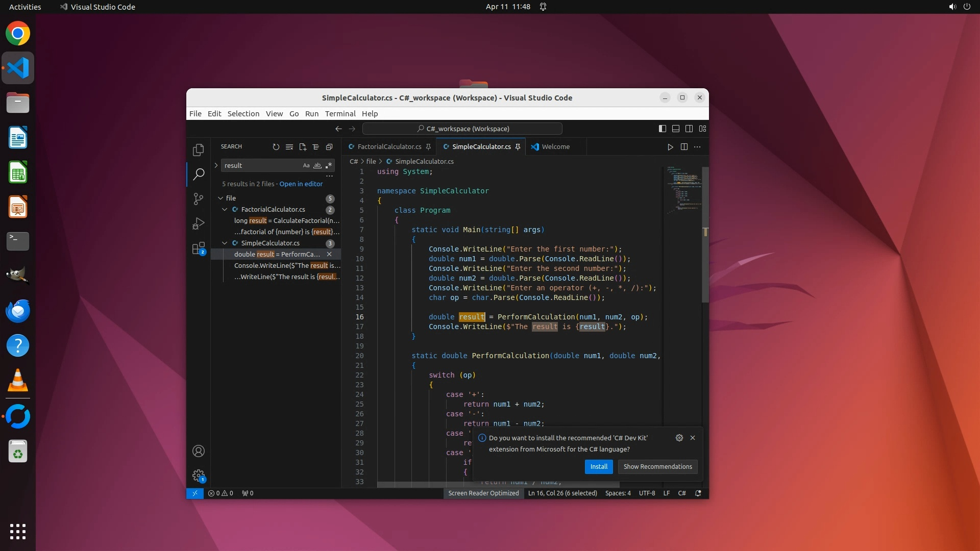Enable Use Regular Expression search option

[329, 165]
